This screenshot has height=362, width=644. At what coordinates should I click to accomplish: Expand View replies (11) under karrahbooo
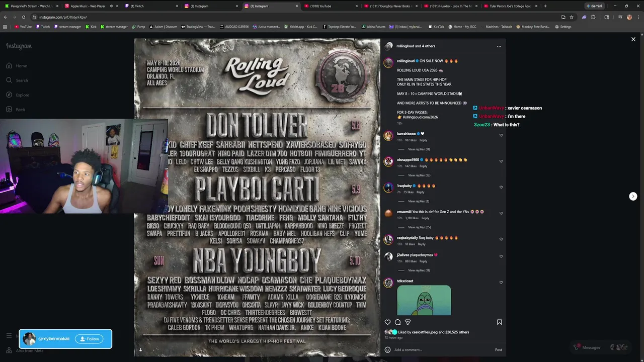[x=419, y=149]
